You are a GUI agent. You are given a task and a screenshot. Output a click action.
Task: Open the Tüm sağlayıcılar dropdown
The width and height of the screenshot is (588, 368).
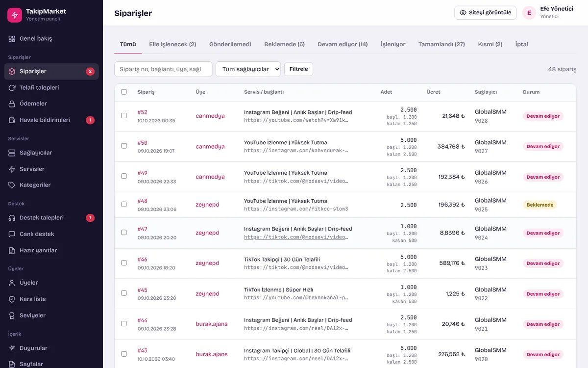click(248, 69)
